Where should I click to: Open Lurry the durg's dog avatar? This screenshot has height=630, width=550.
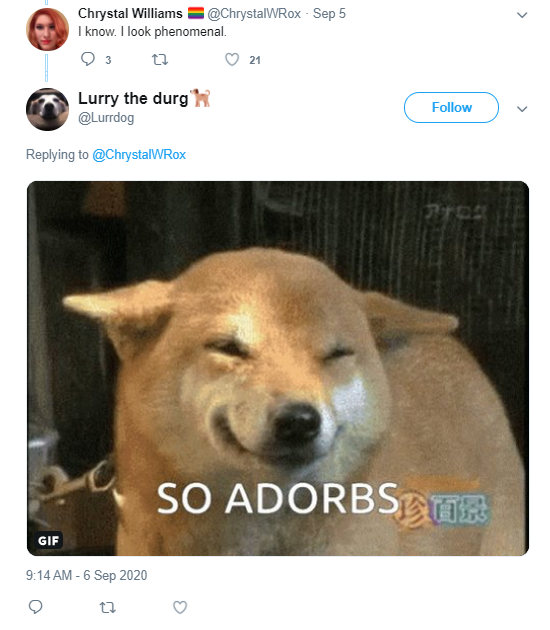point(47,109)
